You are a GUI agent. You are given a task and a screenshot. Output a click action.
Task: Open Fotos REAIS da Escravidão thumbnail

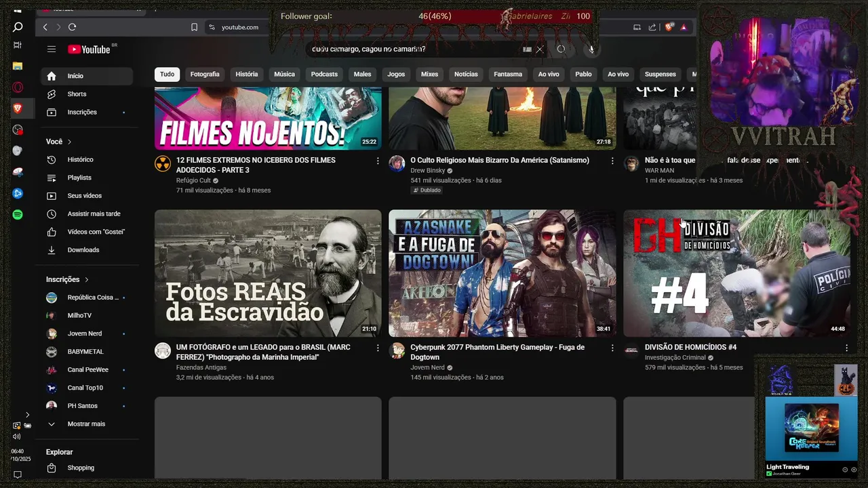268,273
